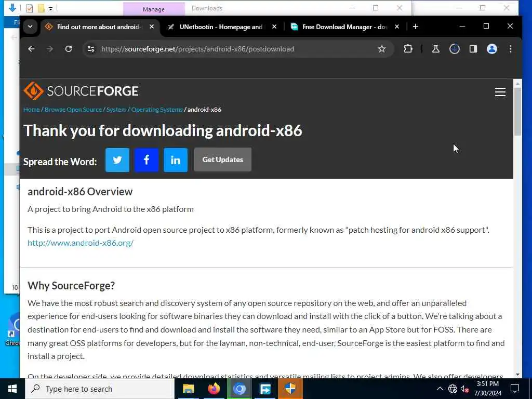Open Operating Systems breadcrumb link
The height and width of the screenshot is (399, 532).
coord(157,110)
